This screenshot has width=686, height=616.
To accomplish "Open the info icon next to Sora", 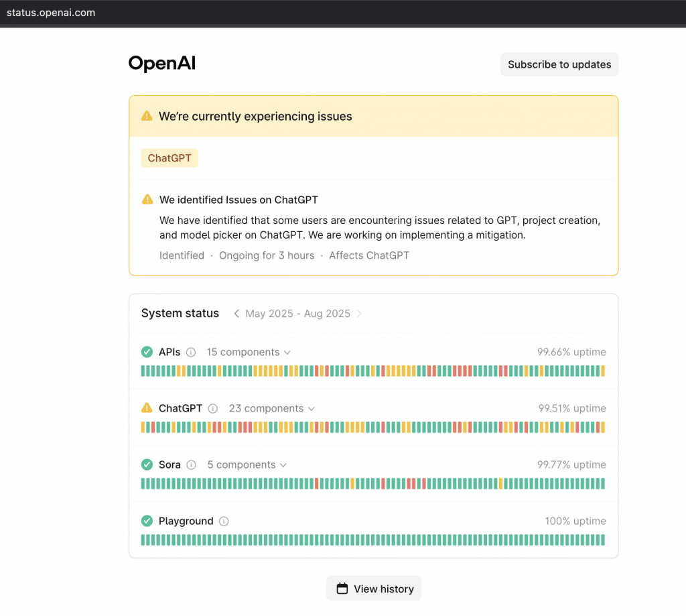I will coord(191,465).
